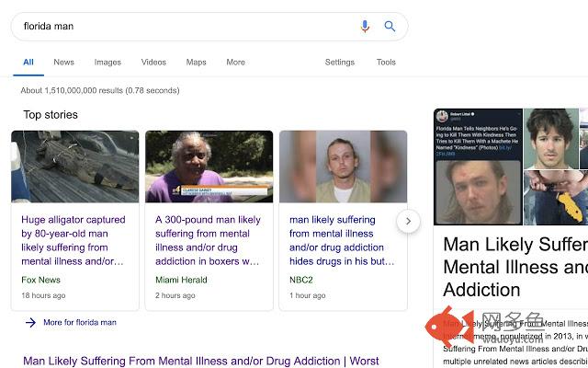Open the Settings menu
Viewport: 588px width, 368px height.
[339, 63]
